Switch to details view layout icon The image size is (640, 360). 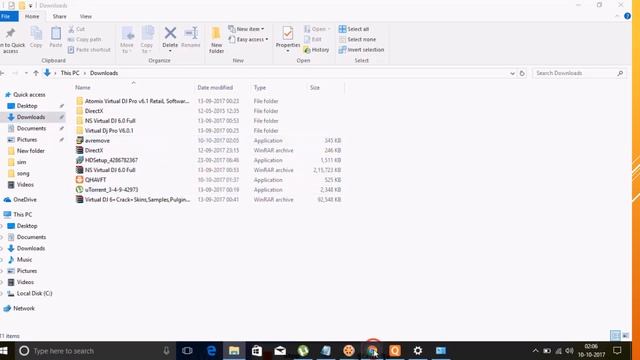click(615, 336)
